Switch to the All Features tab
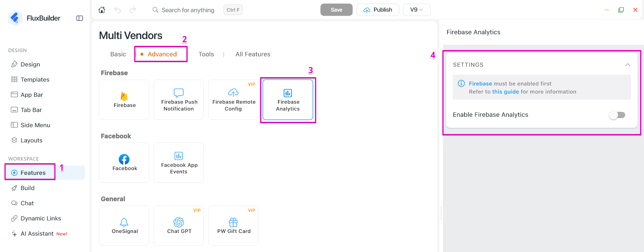The width and height of the screenshot is (644, 252). pos(253,54)
